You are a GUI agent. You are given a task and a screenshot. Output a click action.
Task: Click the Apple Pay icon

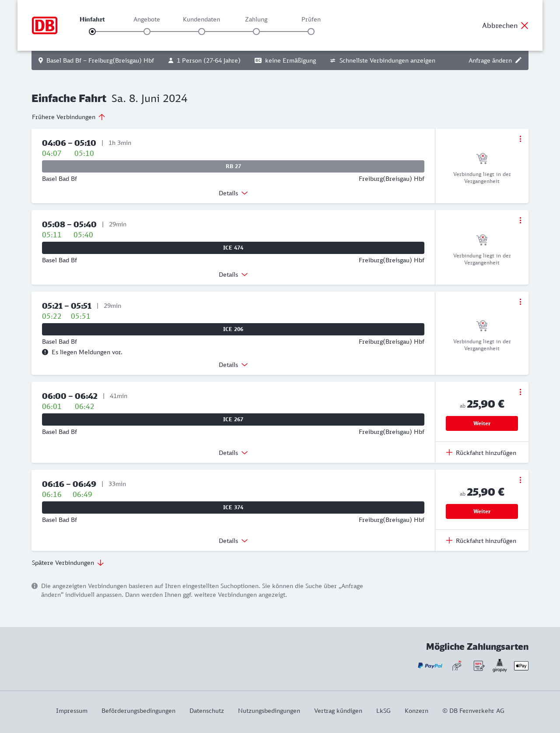pos(521,666)
